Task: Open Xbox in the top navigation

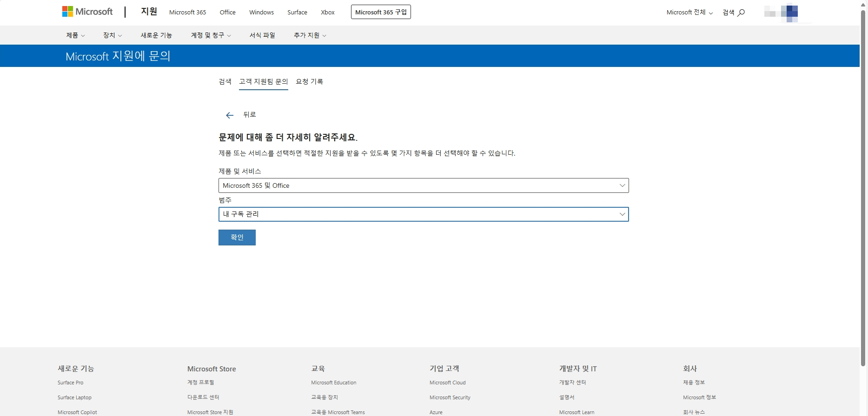Action: coord(328,13)
